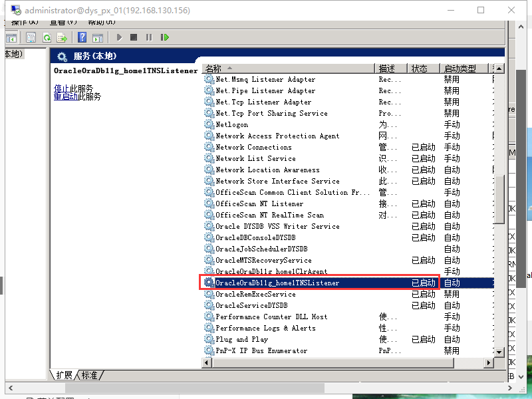Image resolution: width=532 pixels, height=399 pixels.
Task: Select the OracleDBConsoleDYSDB service
Action: tap(255, 237)
